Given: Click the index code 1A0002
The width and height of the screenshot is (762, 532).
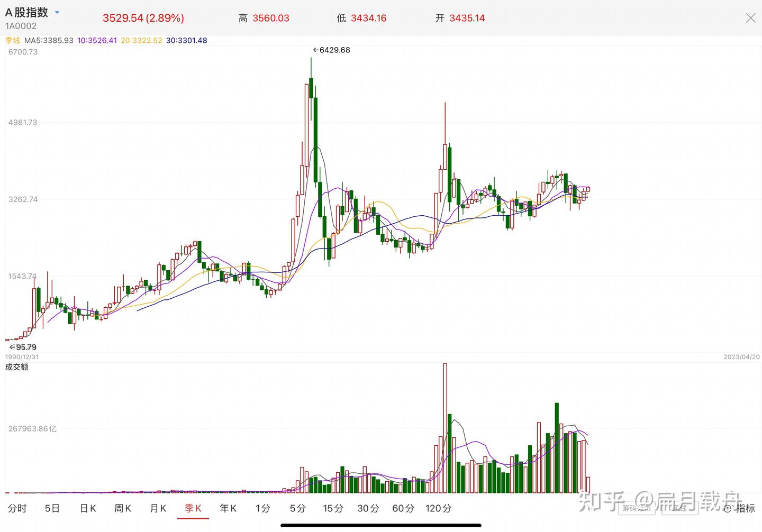Looking at the screenshot, I should click(21, 26).
